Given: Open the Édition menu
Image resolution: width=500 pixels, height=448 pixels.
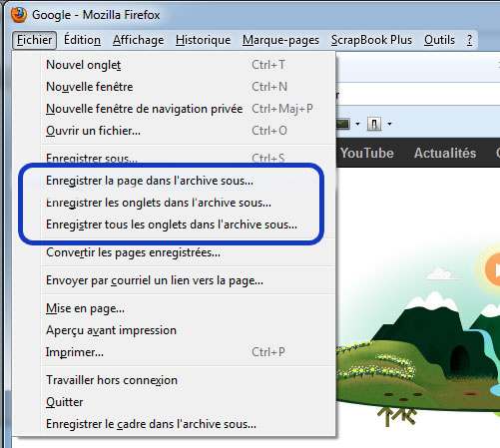Looking at the screenshot, I should click(x=82, y=40).
